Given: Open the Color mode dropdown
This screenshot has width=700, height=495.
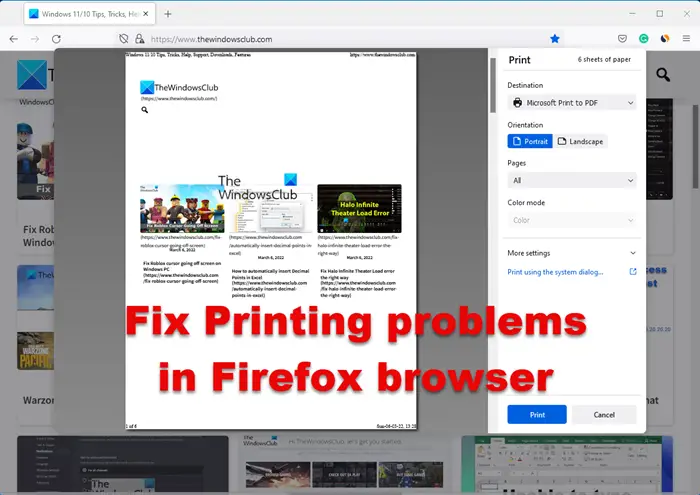Looking at the screenshot, I should (573, 220).
